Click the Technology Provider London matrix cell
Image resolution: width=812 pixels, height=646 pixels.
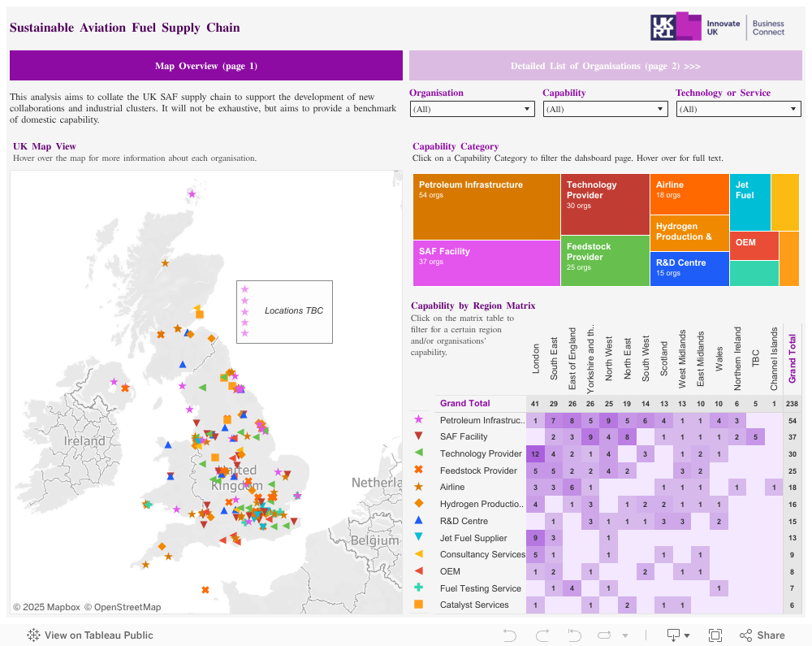click(x=536, y=453)
